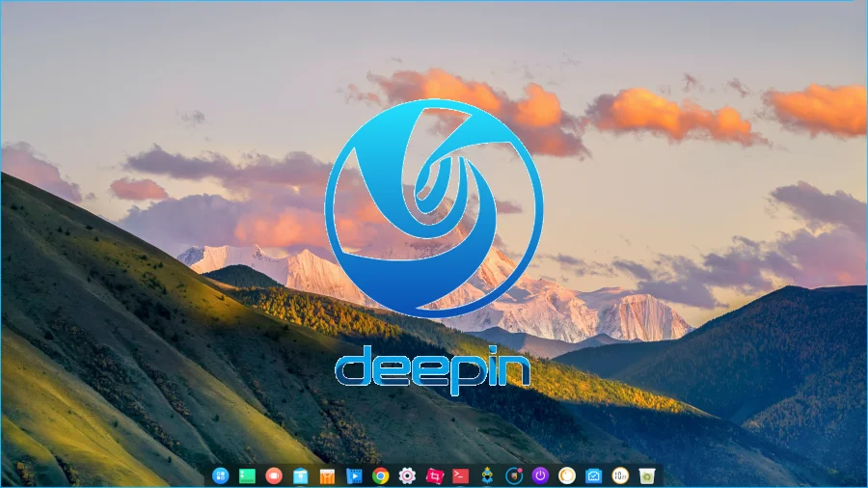This screenshot has width=868, height=488.
Task: Launch the pink screenshot crop tool icon
Action: [434, 475]
